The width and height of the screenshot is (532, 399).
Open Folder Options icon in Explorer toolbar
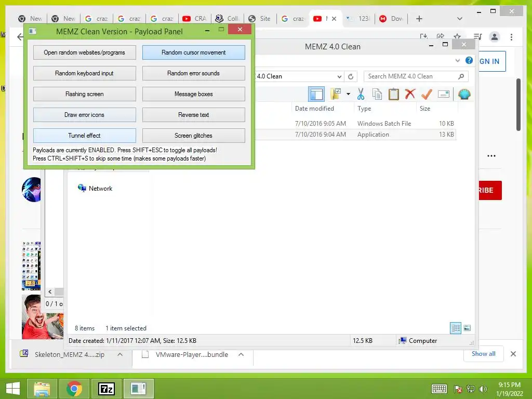[336, 94]
